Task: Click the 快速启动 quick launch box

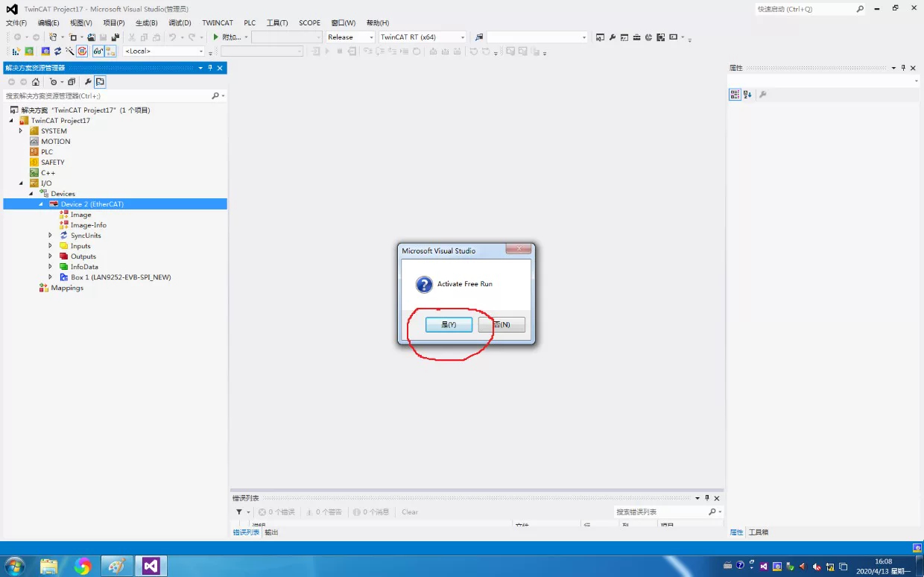Action: [x=811, y=9]
